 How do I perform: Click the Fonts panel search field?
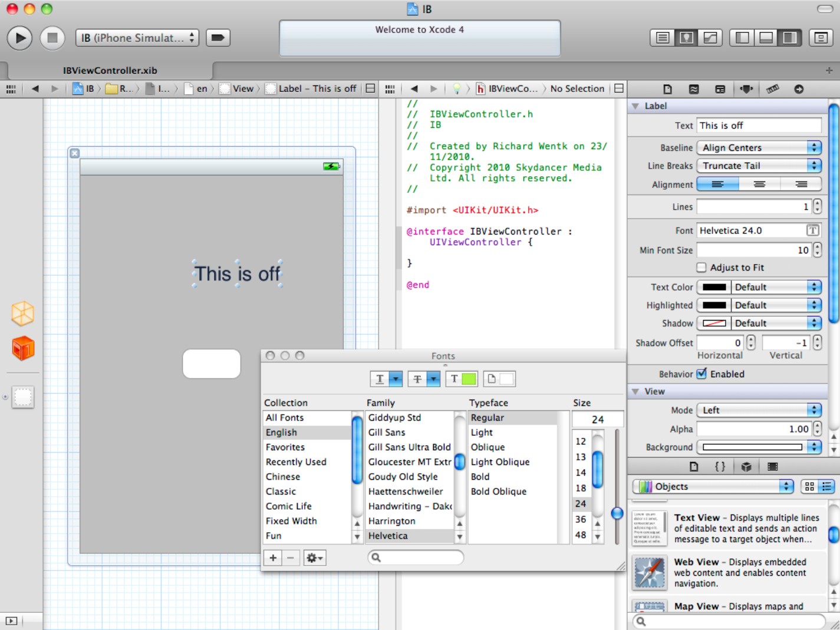point(416,557)
